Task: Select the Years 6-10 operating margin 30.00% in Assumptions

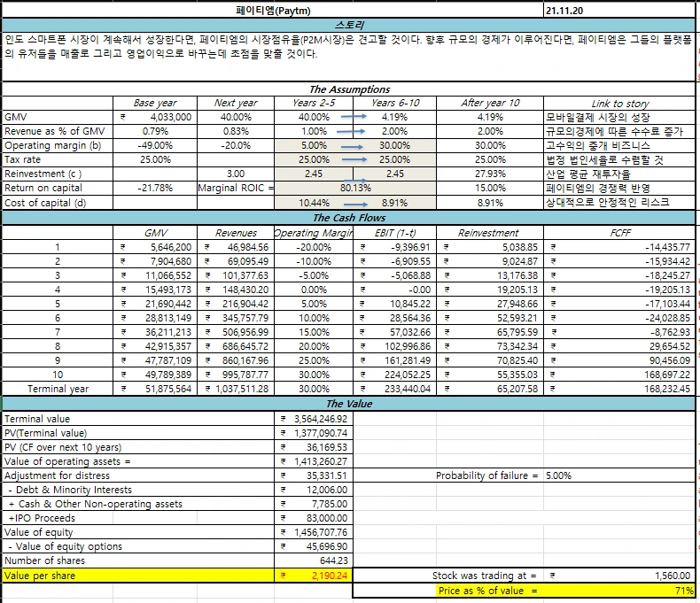Action: 394,145
